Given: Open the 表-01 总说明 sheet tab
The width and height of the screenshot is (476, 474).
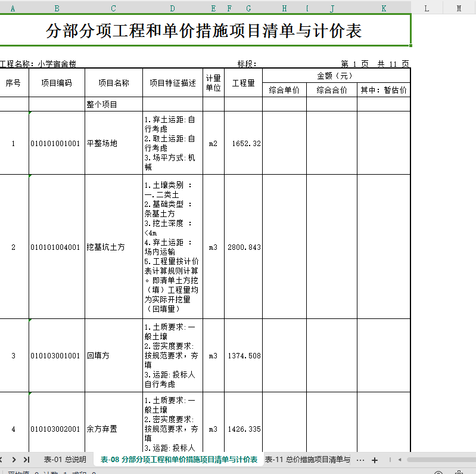Looking at the screenshot, I should click(x=65, y=460).
